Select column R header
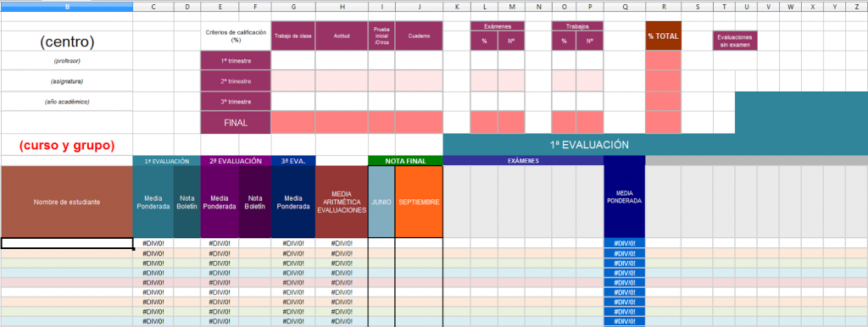This screenshot has height=327, width=868. [x=663, y=7]
